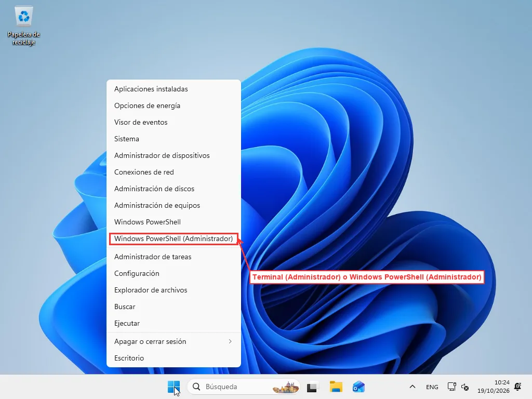Open the notifications bell icon
532x399 pixels.
tap(518, 387)
